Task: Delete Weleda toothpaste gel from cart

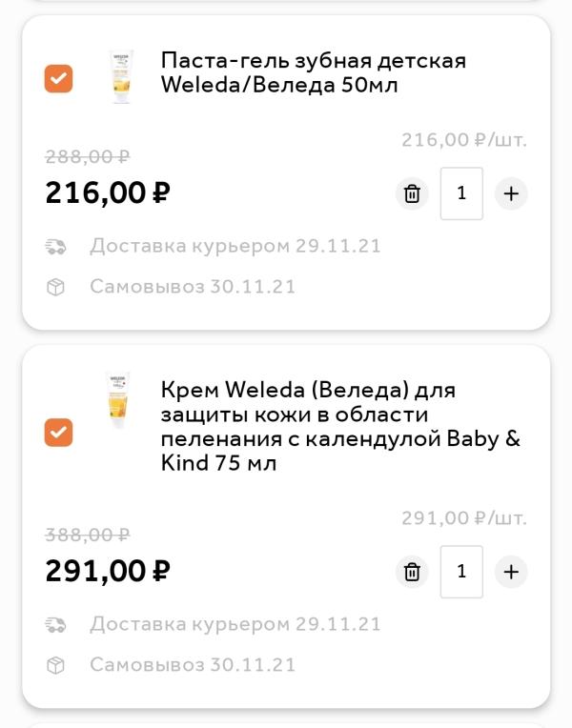Action: pos(412,193)
